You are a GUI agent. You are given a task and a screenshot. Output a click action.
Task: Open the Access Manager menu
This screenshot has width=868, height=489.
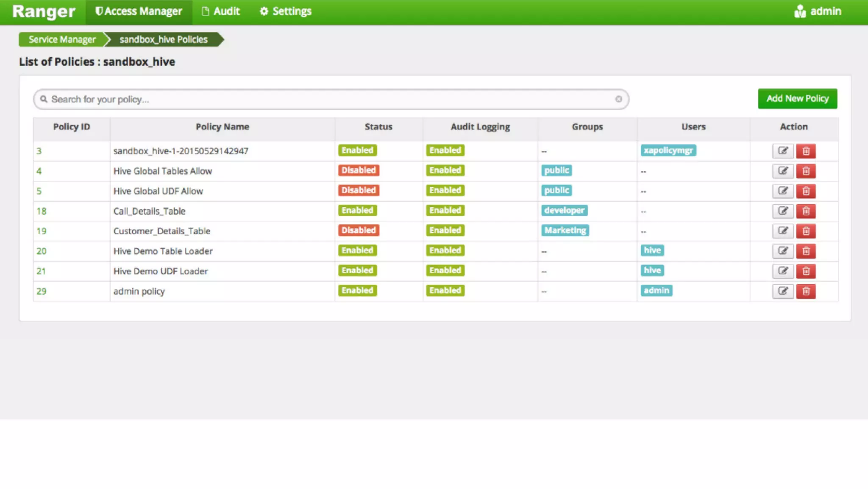click(x=139, y=11)
